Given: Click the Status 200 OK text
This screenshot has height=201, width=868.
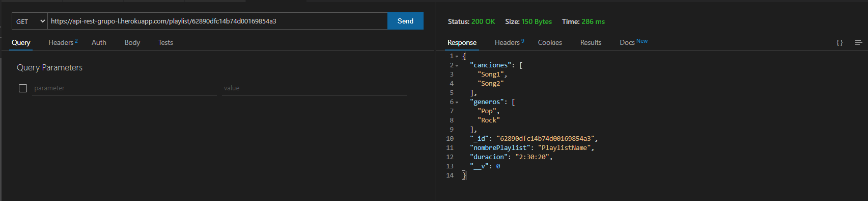Looking at the screenshot, I should [471, 21].
